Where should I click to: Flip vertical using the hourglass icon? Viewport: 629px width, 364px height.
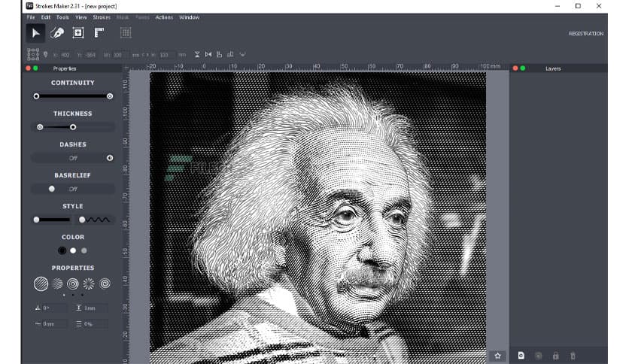point(197,54)
